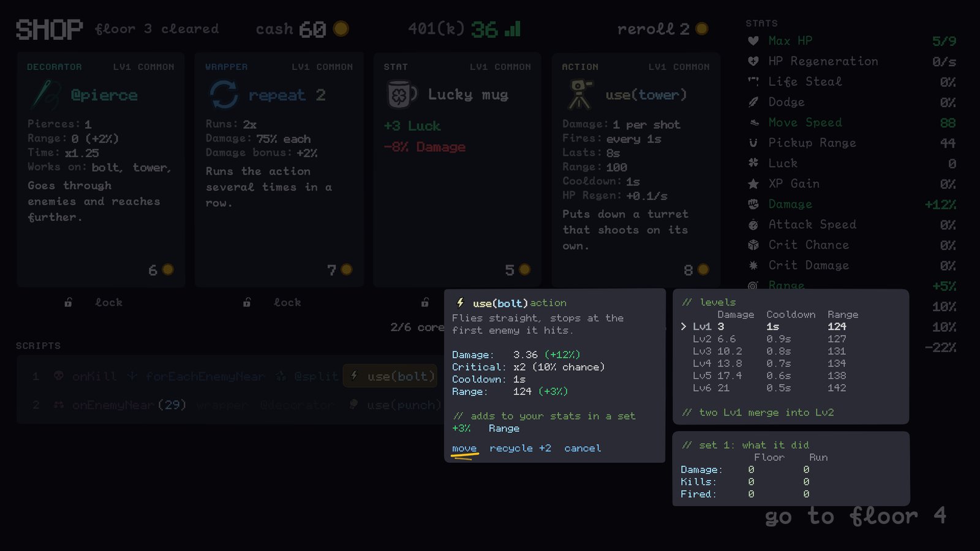The image size is (980, 551).
Task: Select the Lv6 21 row in levels
Action: click(770, 388)
